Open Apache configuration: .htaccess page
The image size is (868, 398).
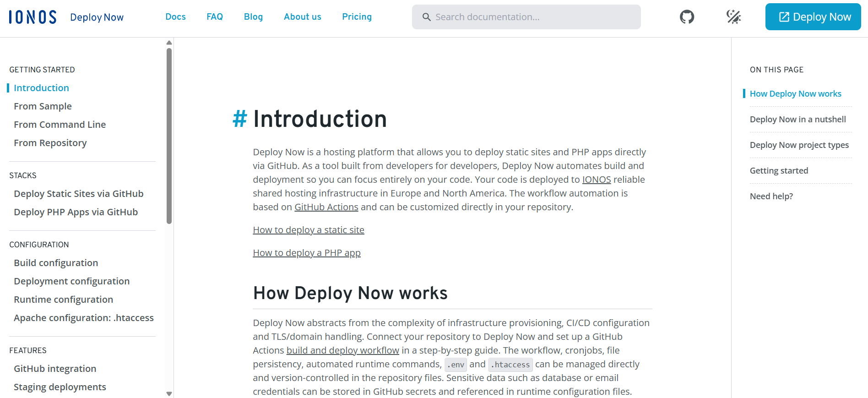click(84, 318)
